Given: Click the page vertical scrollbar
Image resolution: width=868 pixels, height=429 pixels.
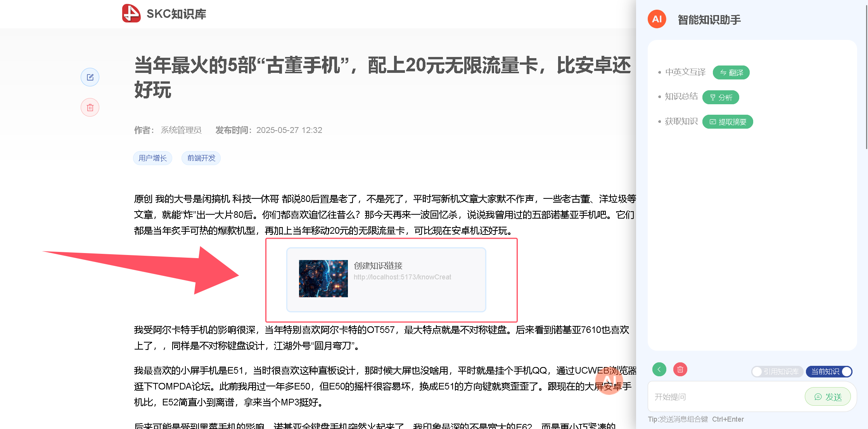Looking at the screenshot, I should (866, 78).
